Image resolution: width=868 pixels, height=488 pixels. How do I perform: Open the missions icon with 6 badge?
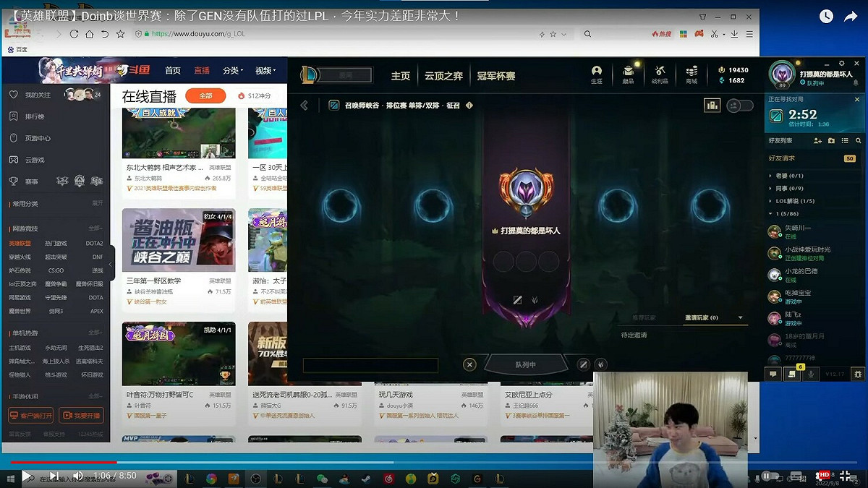pos(792,373)
